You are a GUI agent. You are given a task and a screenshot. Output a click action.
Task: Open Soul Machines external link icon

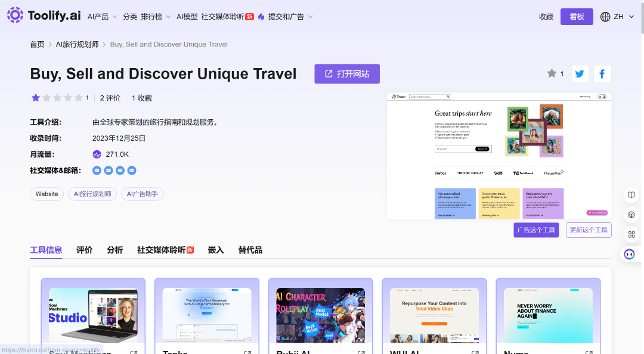click(134, 352)
